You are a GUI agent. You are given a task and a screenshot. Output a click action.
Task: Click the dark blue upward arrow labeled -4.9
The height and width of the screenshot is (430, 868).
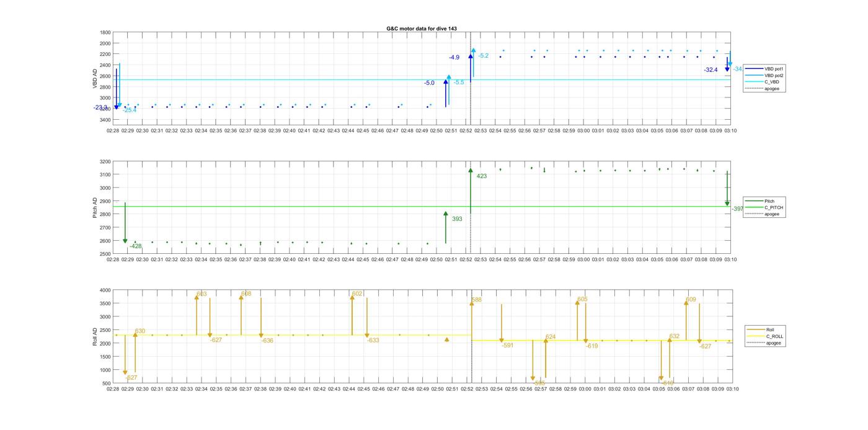471,67
